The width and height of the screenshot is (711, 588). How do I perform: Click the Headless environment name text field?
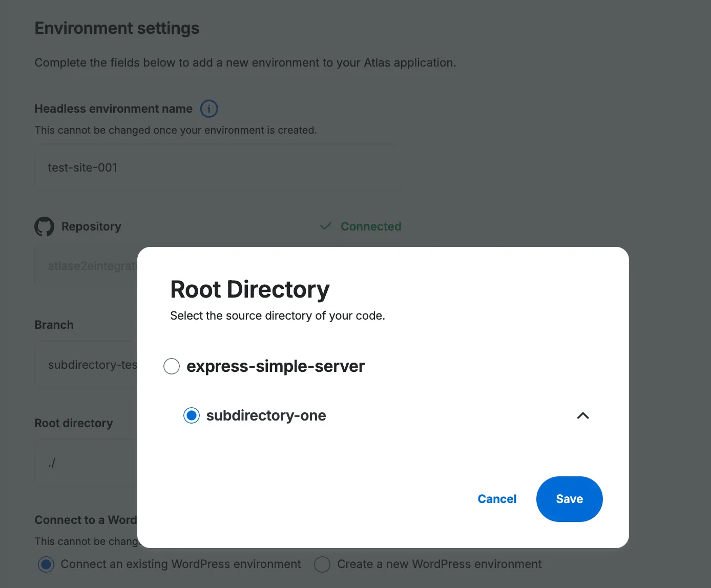217,167
